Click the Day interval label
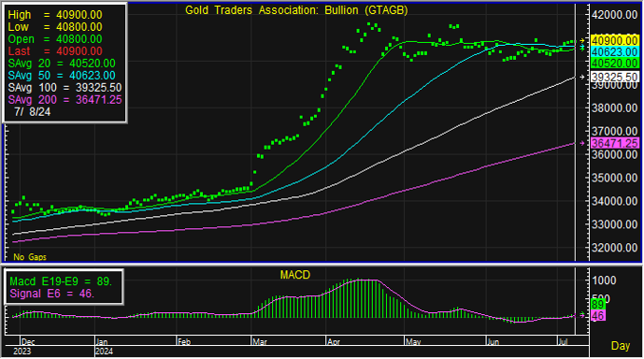This screenshot has height=359, width=644. [x=621, y=346]
